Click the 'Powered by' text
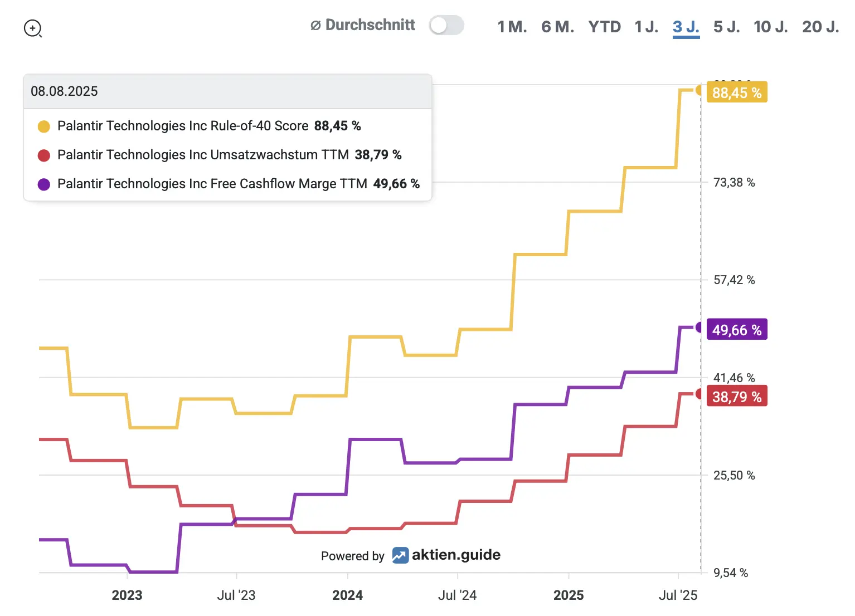Image resolution: width=855 pixels, height=616 pixels. coord(353,556)
